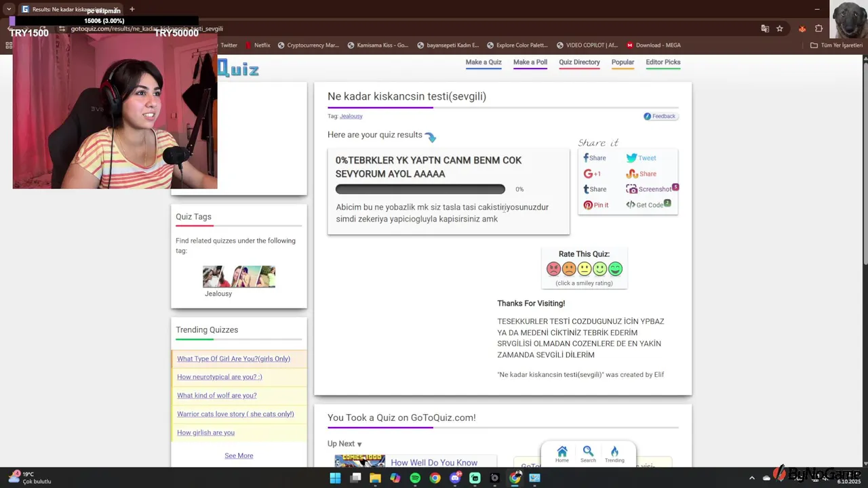The image size is (868, 488).
Task: Click the Home icon in floating bar
Action: (x=562, y=451)
